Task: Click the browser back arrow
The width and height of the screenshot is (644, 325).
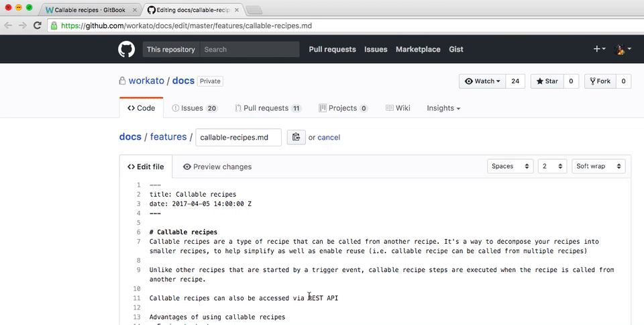Action: pos(9,26)
